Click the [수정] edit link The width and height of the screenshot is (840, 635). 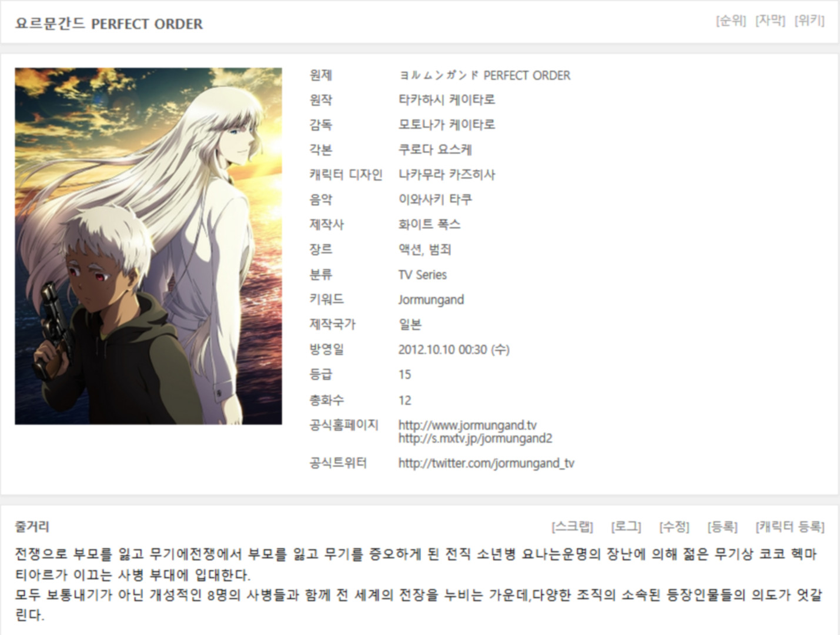[x=674, y=526]
